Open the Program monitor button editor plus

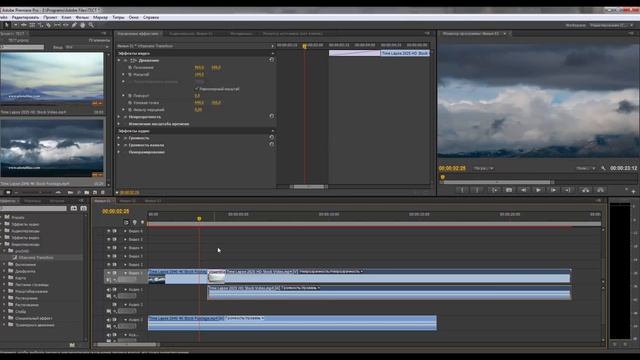[633, 191]
